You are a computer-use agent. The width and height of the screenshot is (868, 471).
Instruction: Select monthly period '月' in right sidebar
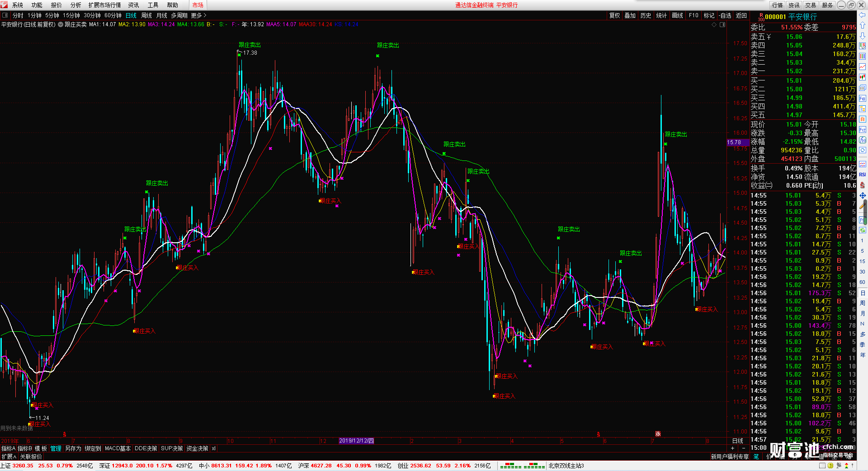point(863,313)
